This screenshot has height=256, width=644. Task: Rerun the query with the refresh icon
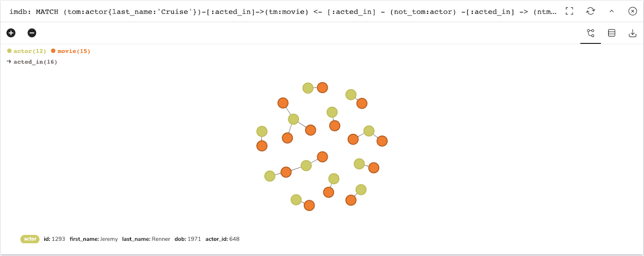point(590,11)
